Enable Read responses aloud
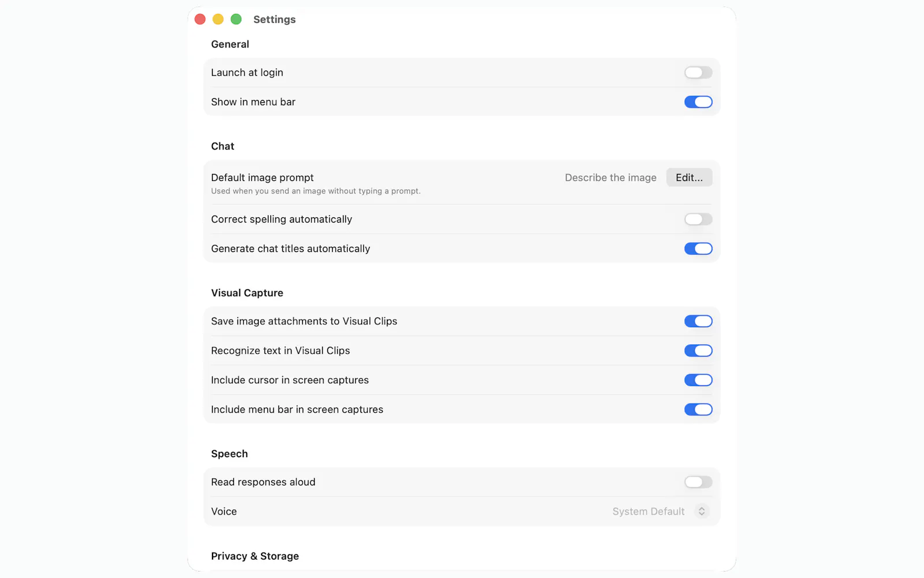This screenshot has width=924, height=578. (x=698, y=482)
